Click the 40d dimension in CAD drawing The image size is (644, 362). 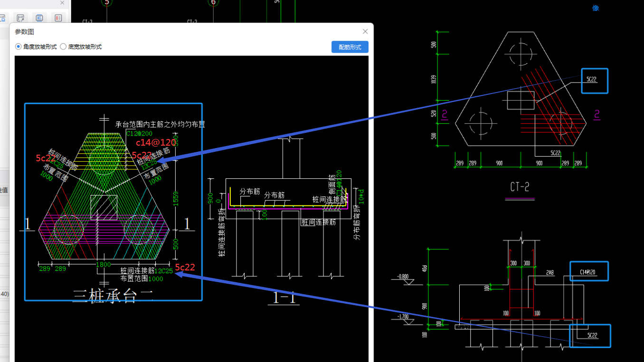(425, 268)
